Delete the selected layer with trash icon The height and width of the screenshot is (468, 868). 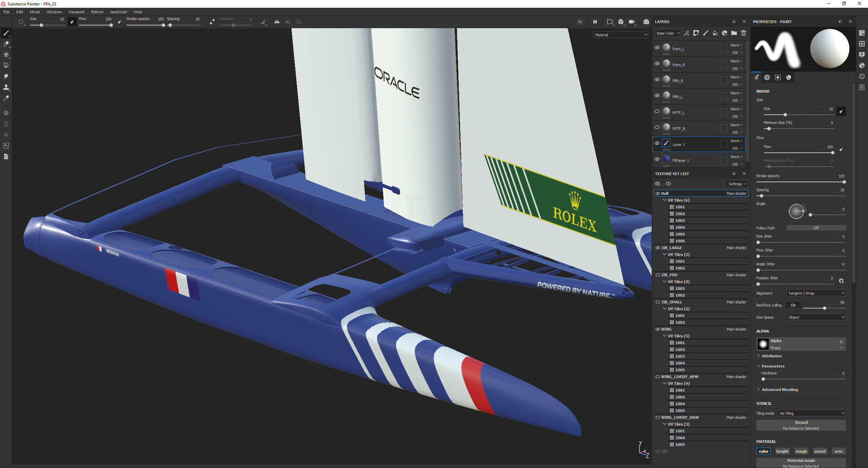click(x=743, y=33)
